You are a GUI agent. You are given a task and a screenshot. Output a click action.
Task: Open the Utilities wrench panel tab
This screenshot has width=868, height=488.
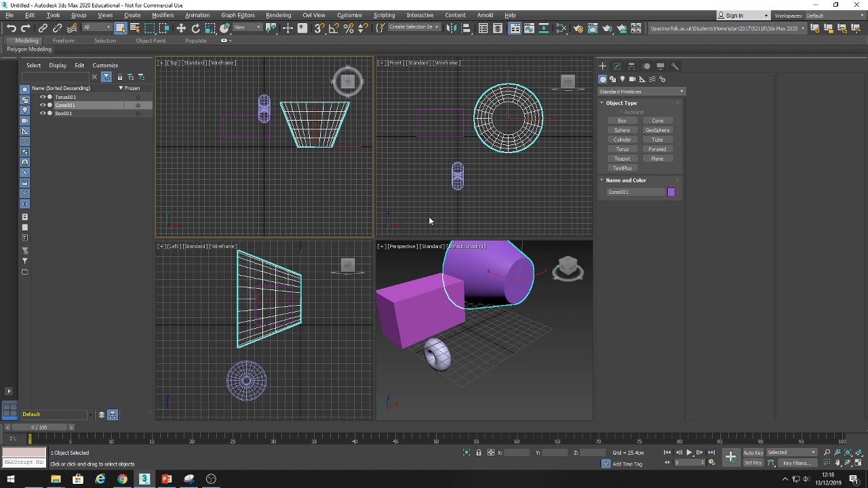tap(675, 66)
